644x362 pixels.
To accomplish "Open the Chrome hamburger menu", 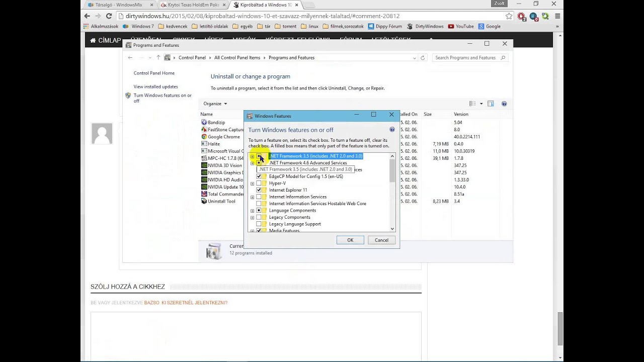I will [x=557, y=16].
